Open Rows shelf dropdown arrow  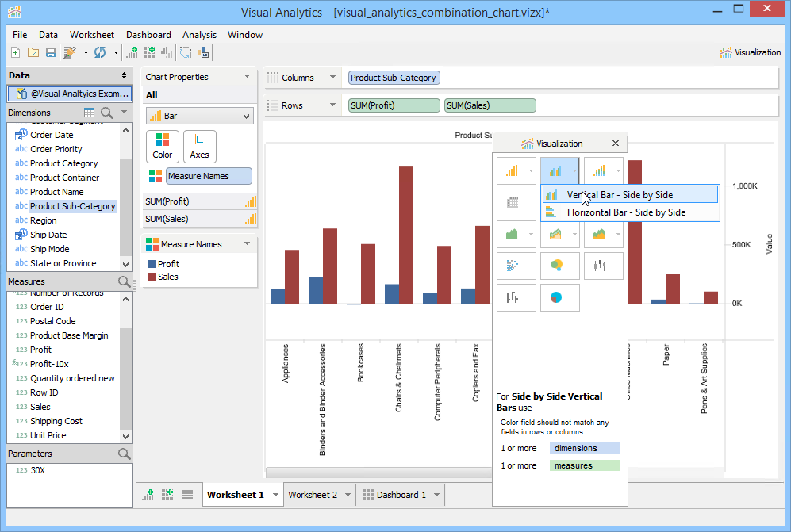332,105
